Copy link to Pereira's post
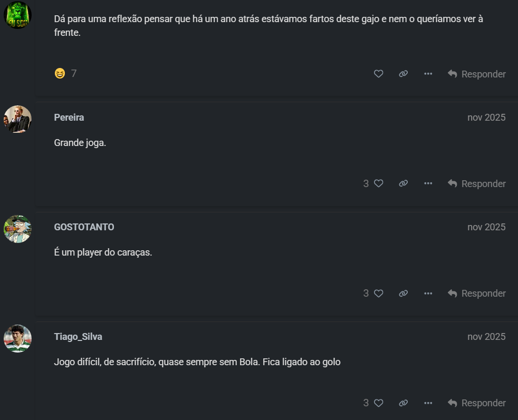This screenshot has height=420, width=518. [403, 183]
